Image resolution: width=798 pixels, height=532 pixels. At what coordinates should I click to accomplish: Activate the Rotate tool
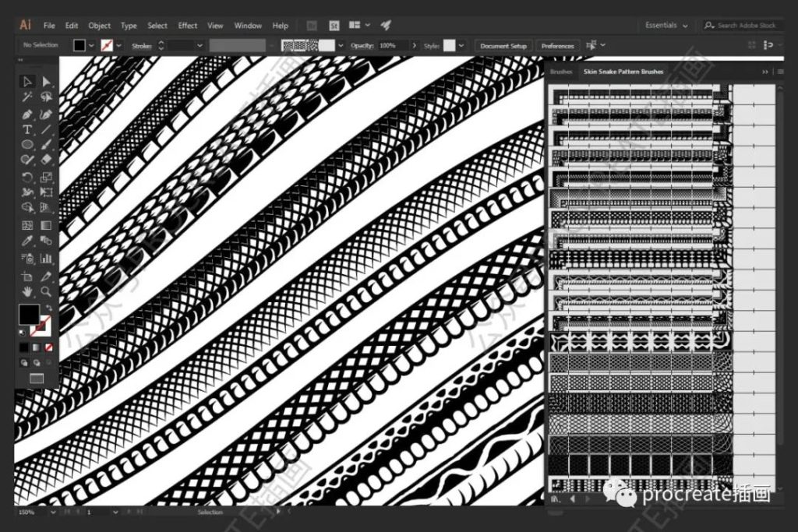point(27,177)
